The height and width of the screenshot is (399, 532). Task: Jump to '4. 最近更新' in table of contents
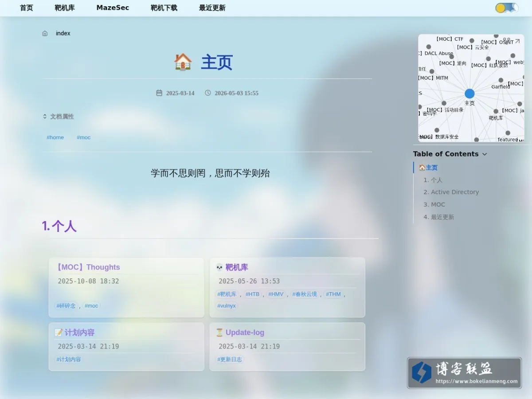coord(438,217)
